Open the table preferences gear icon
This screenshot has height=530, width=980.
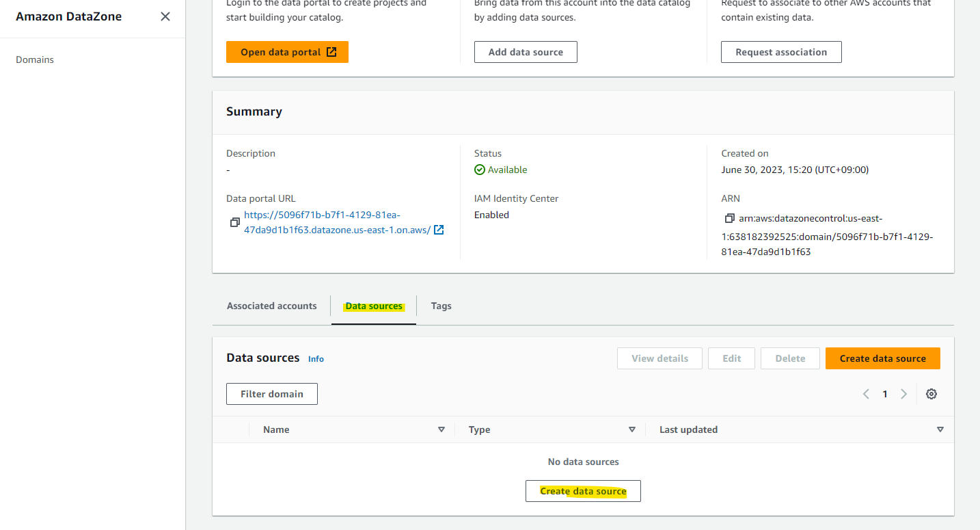931,394
